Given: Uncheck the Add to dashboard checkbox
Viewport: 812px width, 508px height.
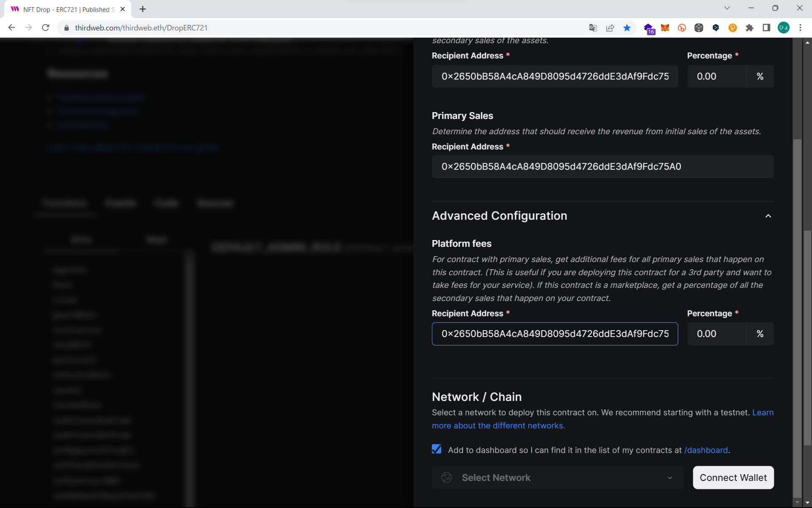Looking at the screenshot, I should pyautogui.click(x=436, y=449).
